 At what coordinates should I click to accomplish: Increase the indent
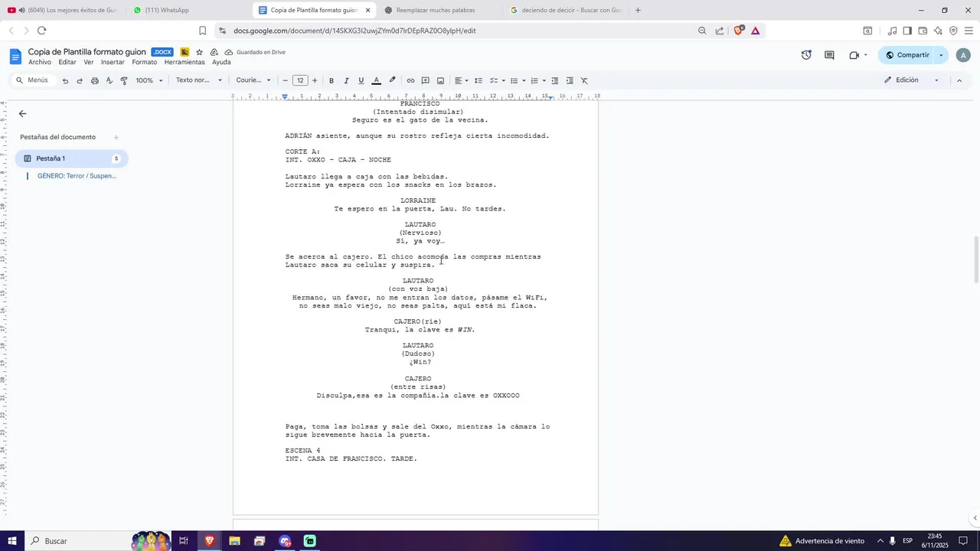point(570,80)
